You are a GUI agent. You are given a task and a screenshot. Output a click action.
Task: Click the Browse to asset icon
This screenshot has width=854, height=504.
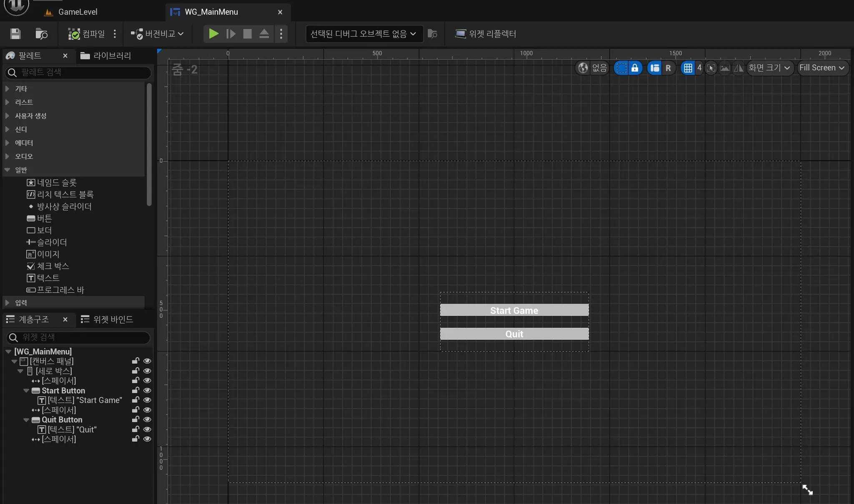41,34
